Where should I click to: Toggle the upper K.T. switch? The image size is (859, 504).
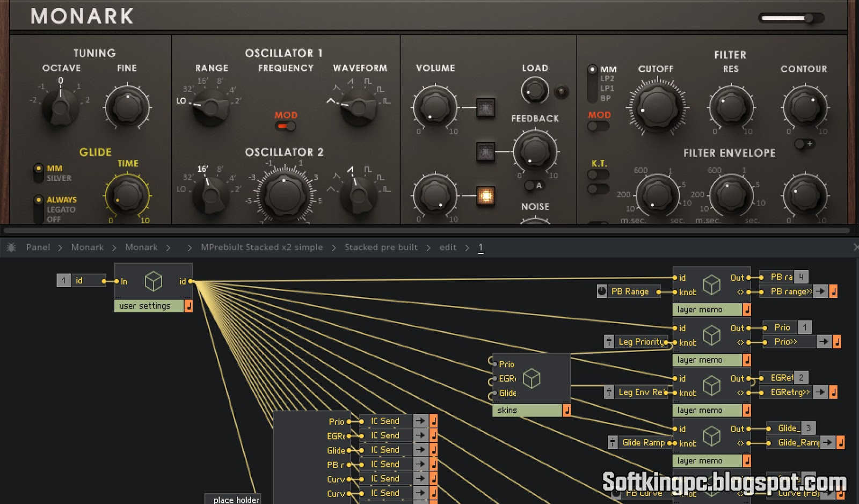[598, 175]
